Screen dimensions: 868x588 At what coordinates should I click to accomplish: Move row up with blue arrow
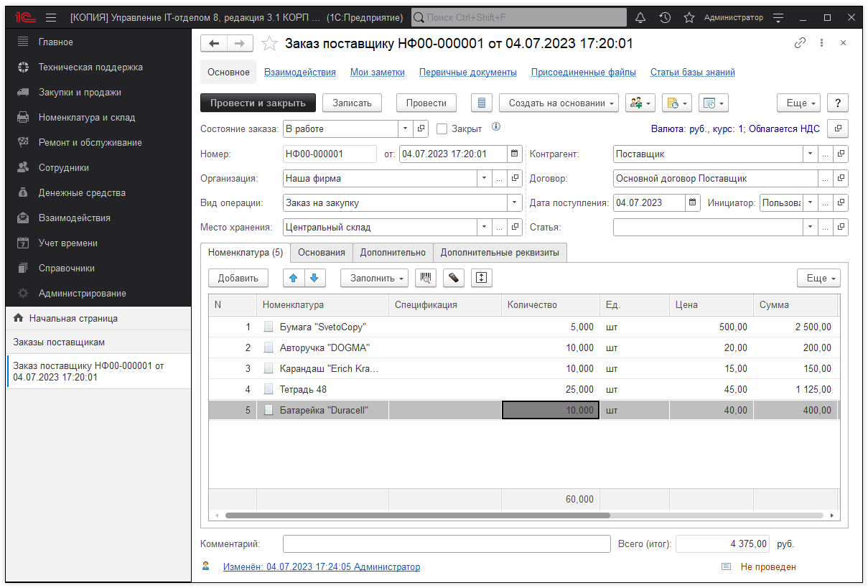point(294,278)
